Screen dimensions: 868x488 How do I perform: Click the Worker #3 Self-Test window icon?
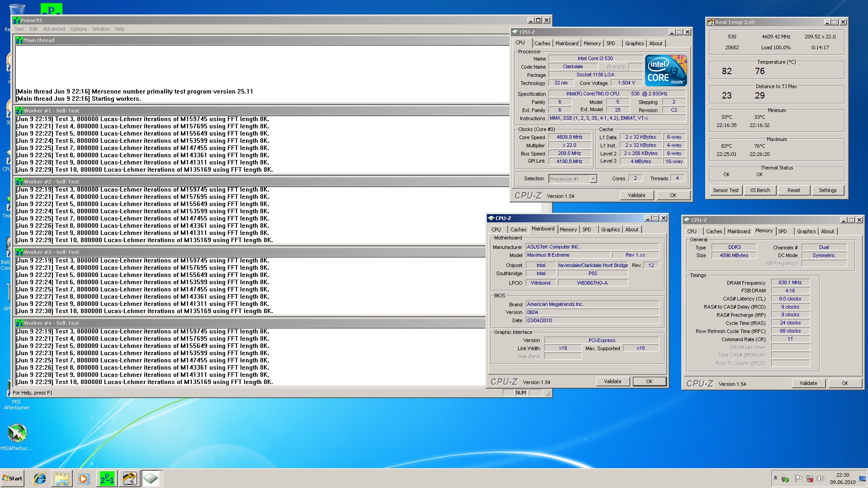[19, 252]
